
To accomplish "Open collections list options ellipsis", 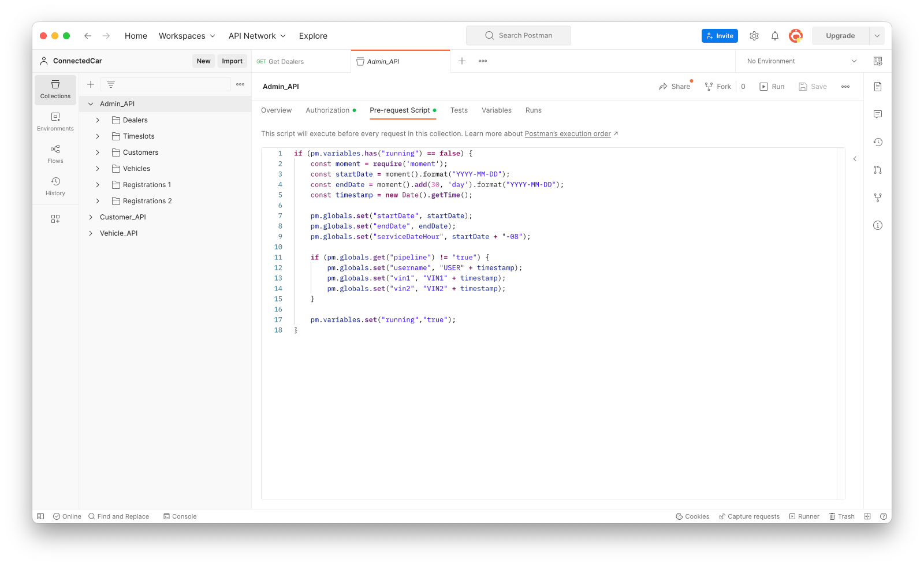I will point(240,84).
